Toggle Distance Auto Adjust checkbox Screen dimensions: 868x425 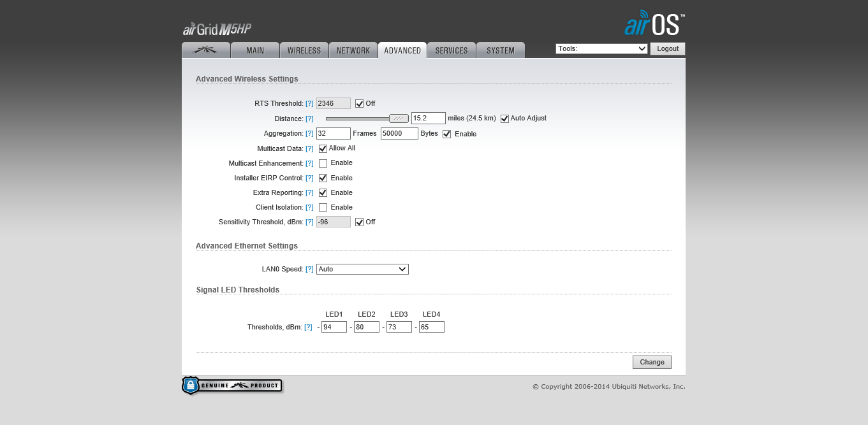tap(504, 119)
